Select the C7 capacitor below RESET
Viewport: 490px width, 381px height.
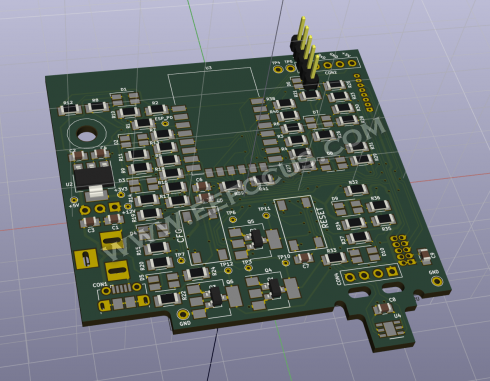pyautogui.click(x=303, y=257)
